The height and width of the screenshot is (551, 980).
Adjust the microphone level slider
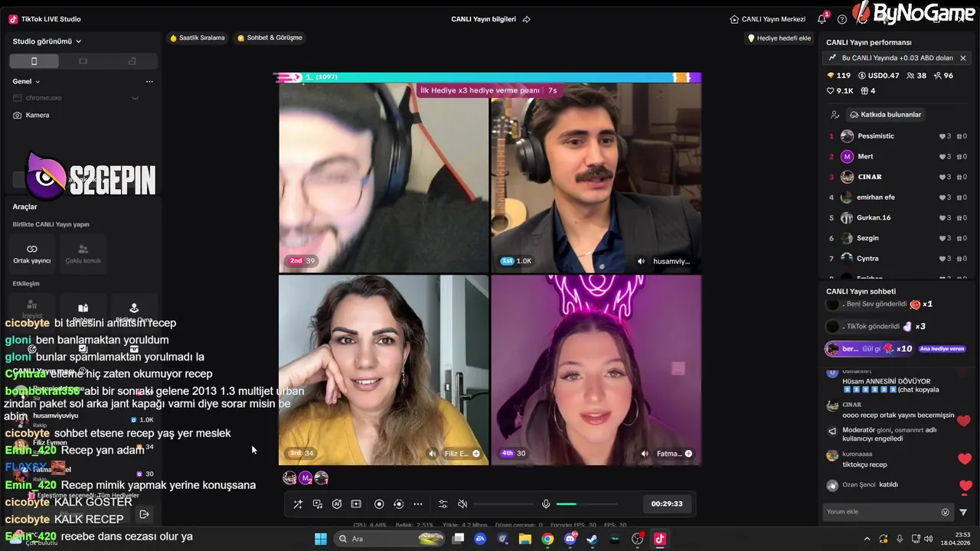tap(586, 504)
